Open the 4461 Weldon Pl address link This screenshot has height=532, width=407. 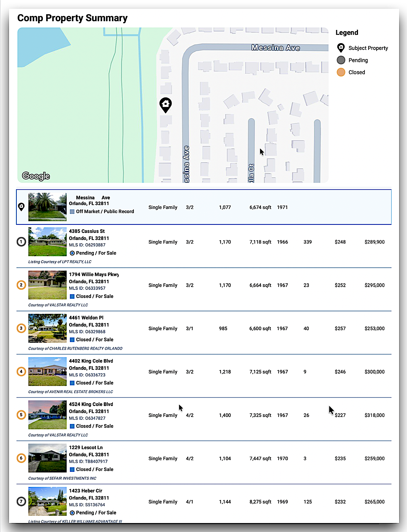coord(86,318)
